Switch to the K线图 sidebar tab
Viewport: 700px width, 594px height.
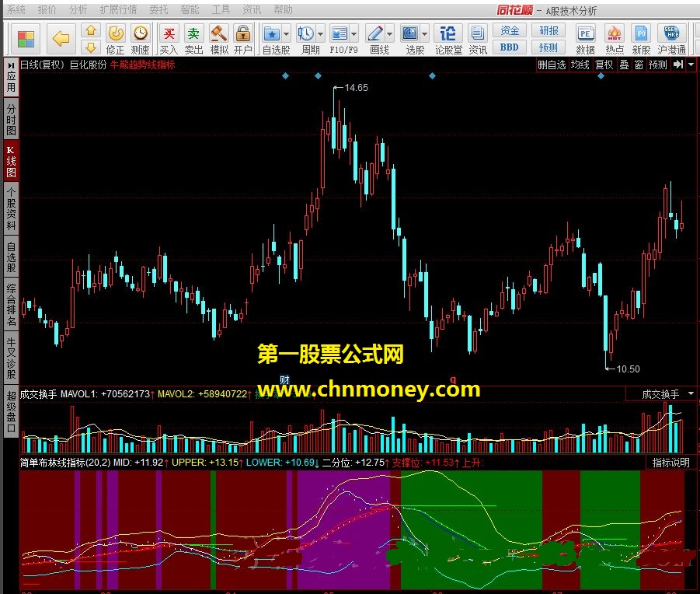(x=11, y=161)
